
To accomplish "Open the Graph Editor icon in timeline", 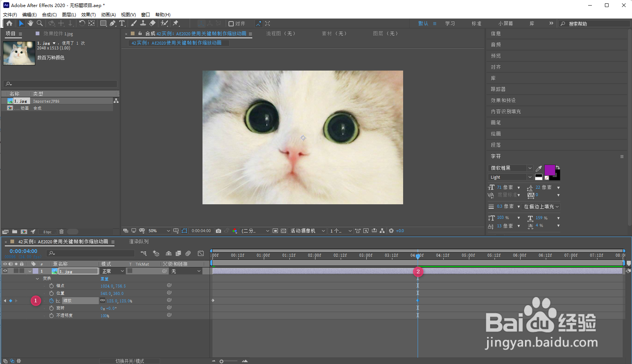I will 201,253.
